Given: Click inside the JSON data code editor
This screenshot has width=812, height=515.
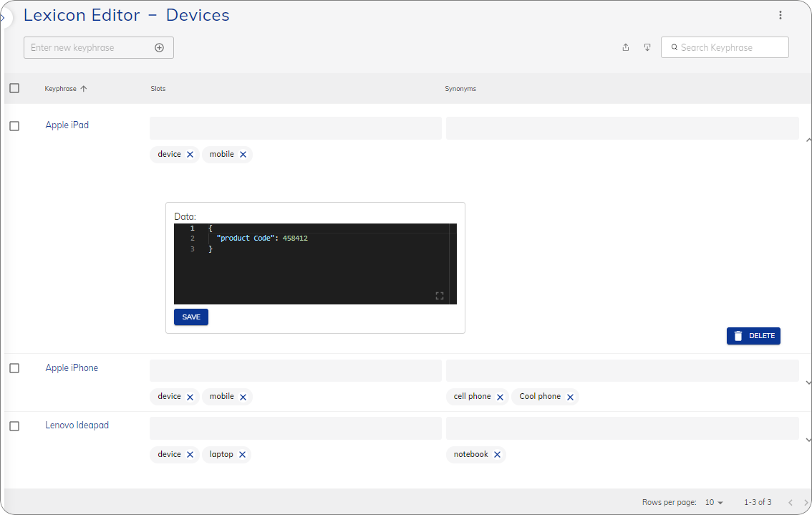Looking at the screenshot, I should click(315, 264).
